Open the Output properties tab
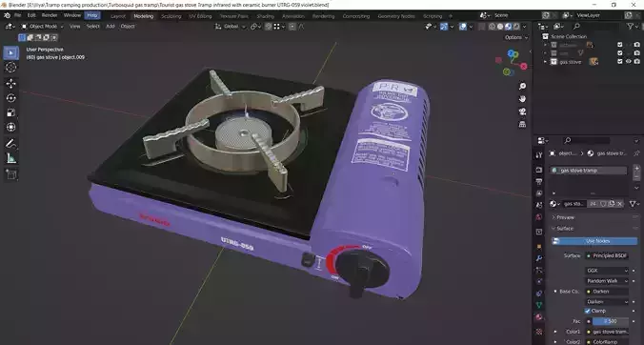 (x=539, y=181)
